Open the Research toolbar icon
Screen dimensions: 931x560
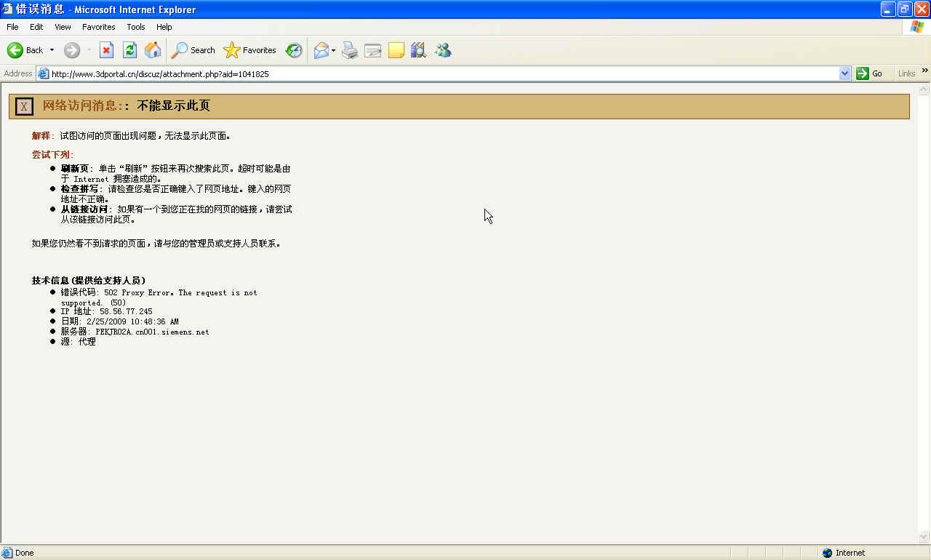coord(418,50)
